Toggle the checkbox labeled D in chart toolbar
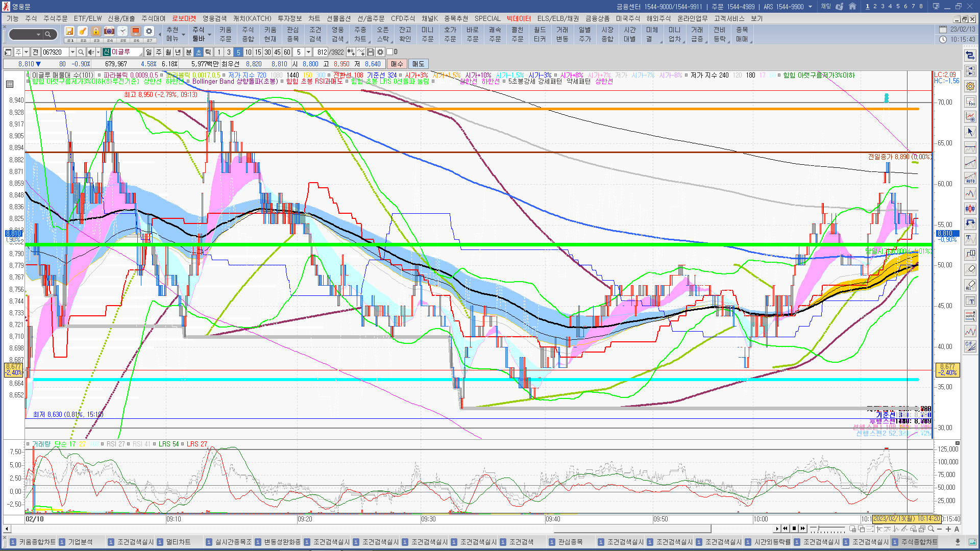This screenshot has width=980, height=551. [x=390, y=52]
